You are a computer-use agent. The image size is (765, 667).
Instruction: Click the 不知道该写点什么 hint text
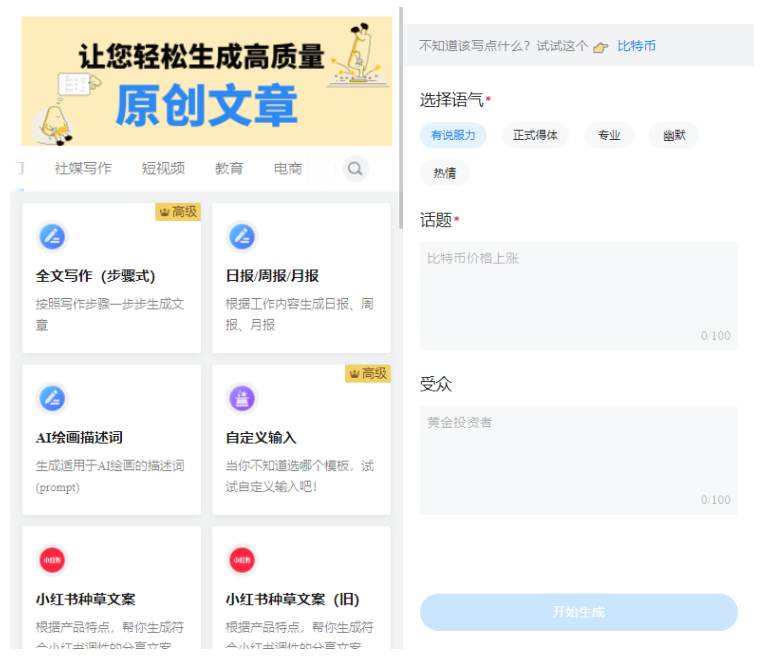(503, 46)
